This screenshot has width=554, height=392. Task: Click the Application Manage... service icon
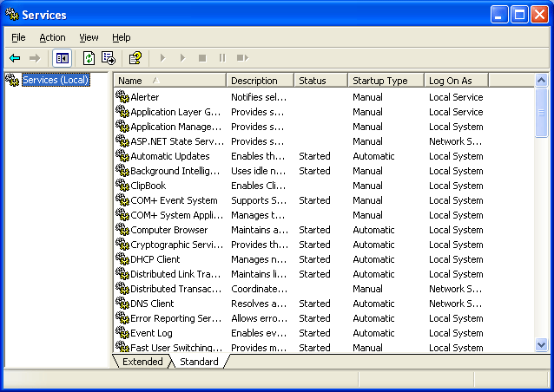[x=122, y=126]
